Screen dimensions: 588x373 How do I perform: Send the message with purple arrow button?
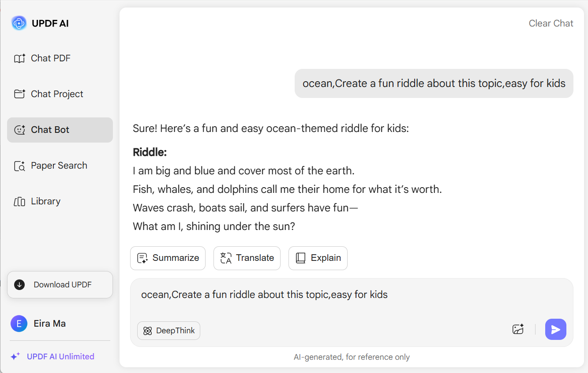coord(556,329)
